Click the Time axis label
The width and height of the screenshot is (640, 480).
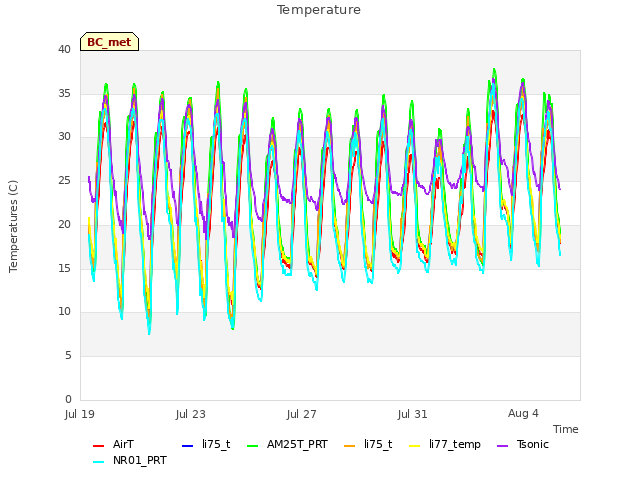(566, 429)
